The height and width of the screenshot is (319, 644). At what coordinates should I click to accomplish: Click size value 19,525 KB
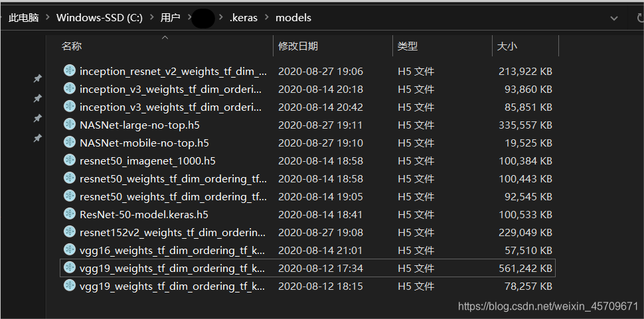click(528, 143)
